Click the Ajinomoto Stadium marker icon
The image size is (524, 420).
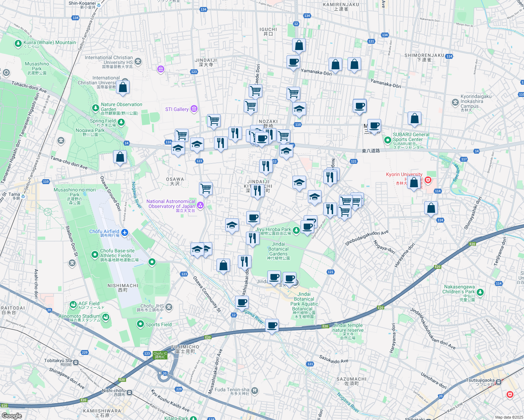(105, 317)
